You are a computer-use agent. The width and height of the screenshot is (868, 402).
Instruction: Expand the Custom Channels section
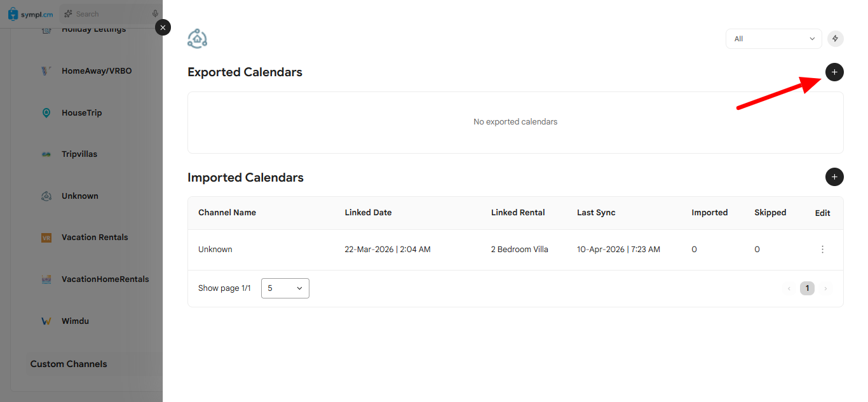click(x=69, y=365)
